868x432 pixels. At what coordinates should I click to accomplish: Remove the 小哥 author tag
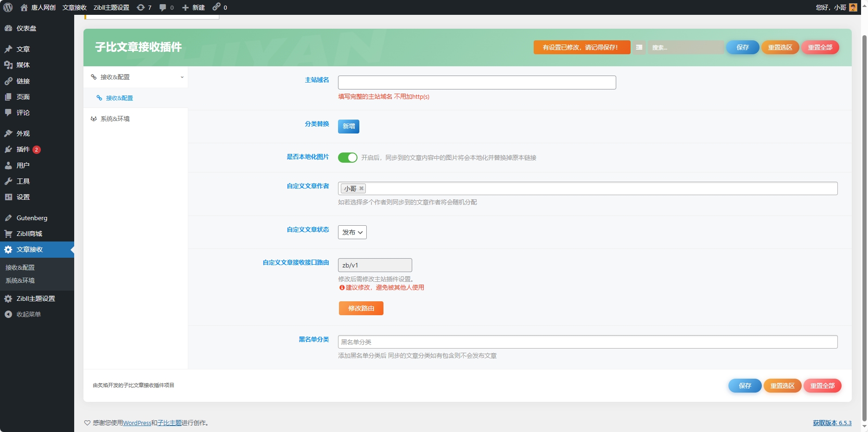point(361,188)
